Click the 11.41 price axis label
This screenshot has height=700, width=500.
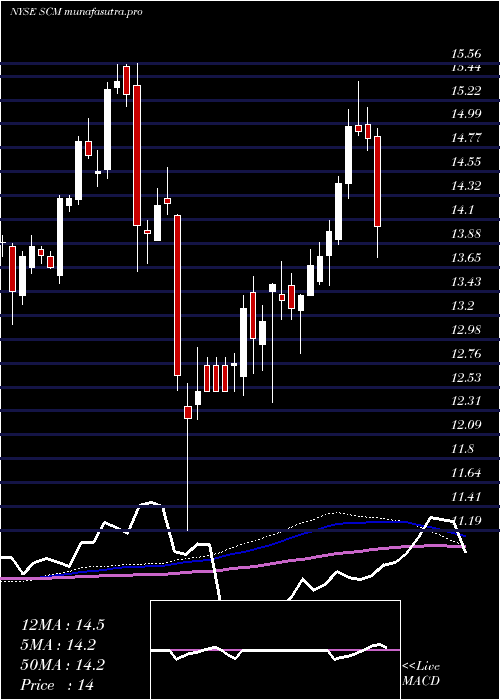[466, 496]
